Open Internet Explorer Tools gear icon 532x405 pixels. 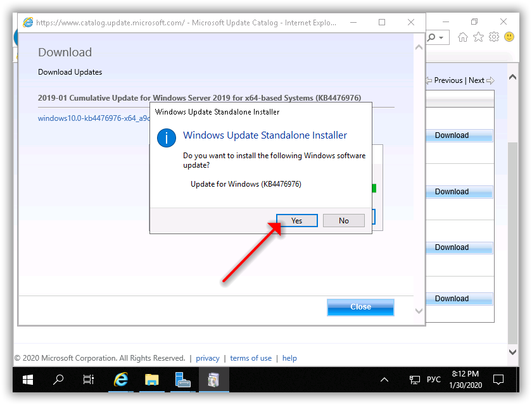tap(494, 37)
